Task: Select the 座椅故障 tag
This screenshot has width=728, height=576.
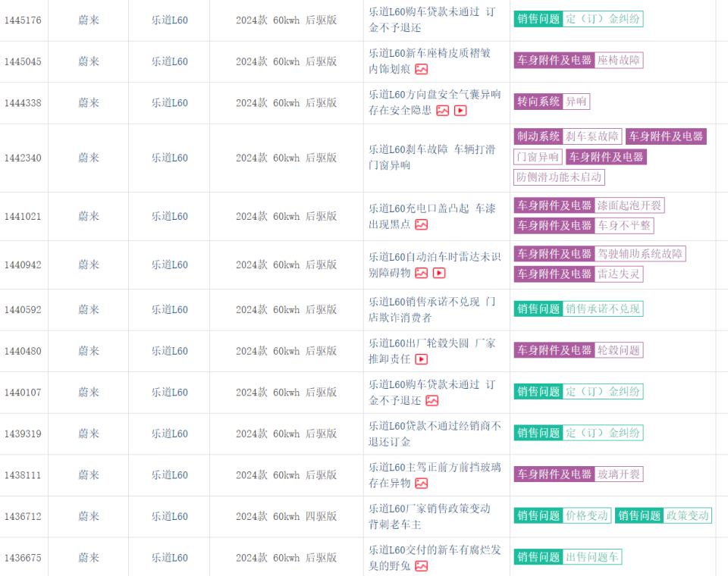Action: click(619, 61)
